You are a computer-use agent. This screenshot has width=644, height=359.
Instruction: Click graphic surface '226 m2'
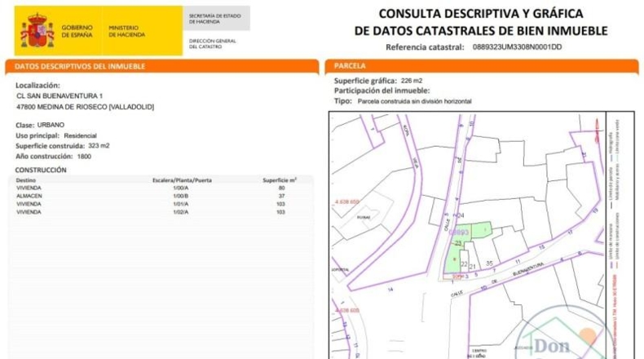(x=412, y=81)
